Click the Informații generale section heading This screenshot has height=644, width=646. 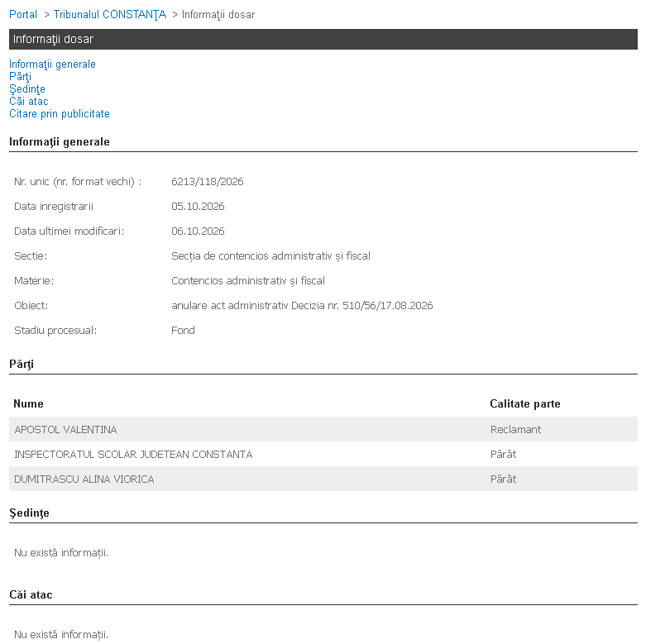(60, 141)
